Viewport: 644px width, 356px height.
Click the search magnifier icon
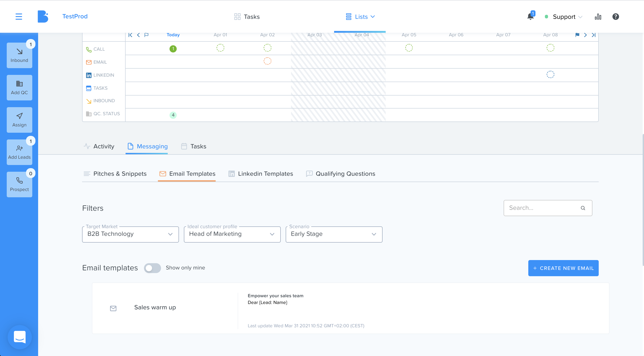click(583, 208)
